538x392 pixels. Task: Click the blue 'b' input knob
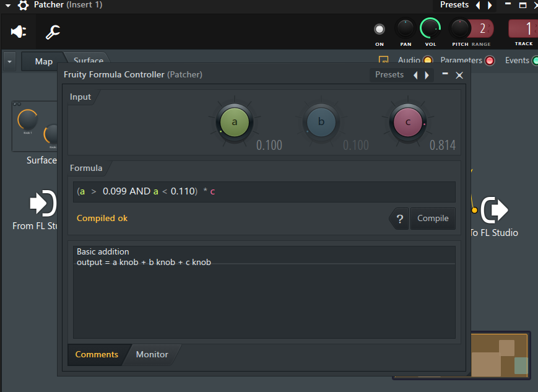[x=321, y=122]
